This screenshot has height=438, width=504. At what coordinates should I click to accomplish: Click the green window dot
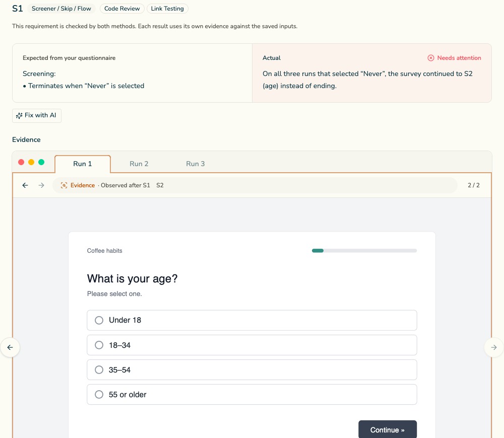(x=41, y=162)
